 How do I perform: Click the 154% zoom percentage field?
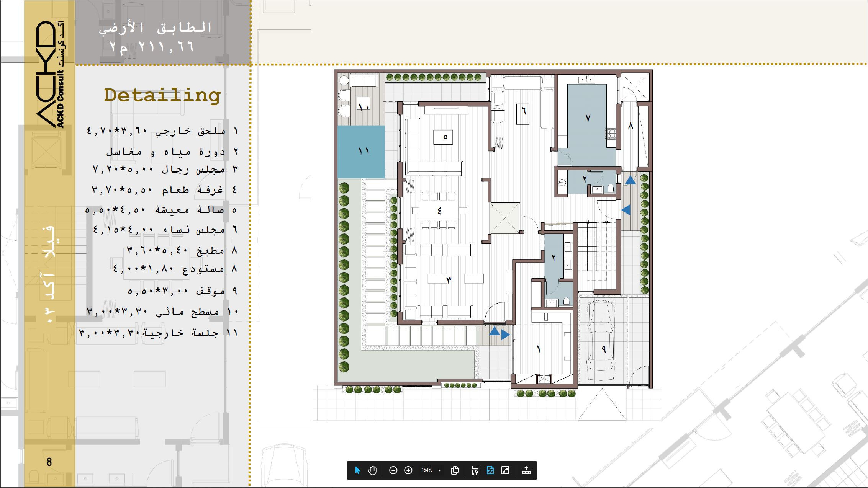tap(426, 470)
